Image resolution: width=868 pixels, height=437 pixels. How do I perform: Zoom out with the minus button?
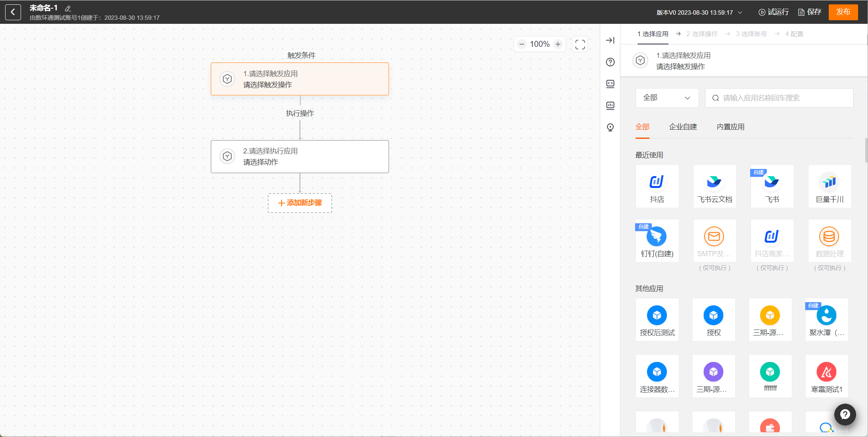tap(522, 44)
